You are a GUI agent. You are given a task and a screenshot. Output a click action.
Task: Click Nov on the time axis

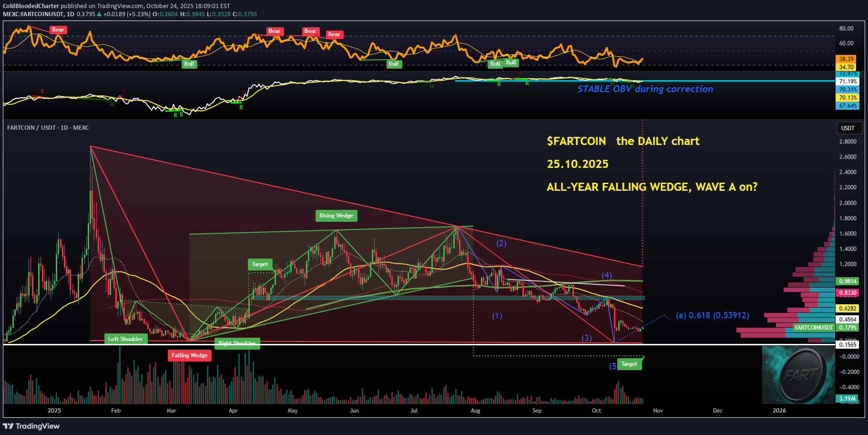coord(658,411)
